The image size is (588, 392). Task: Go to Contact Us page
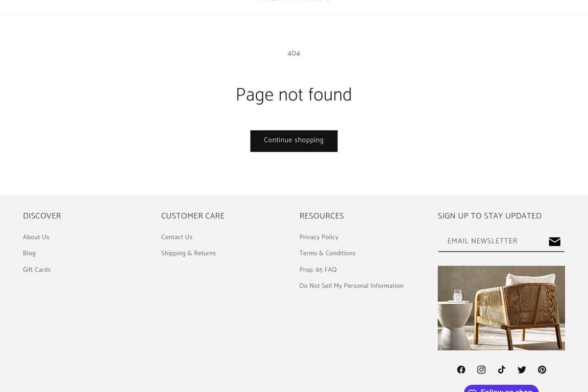[x=177, y=237]
